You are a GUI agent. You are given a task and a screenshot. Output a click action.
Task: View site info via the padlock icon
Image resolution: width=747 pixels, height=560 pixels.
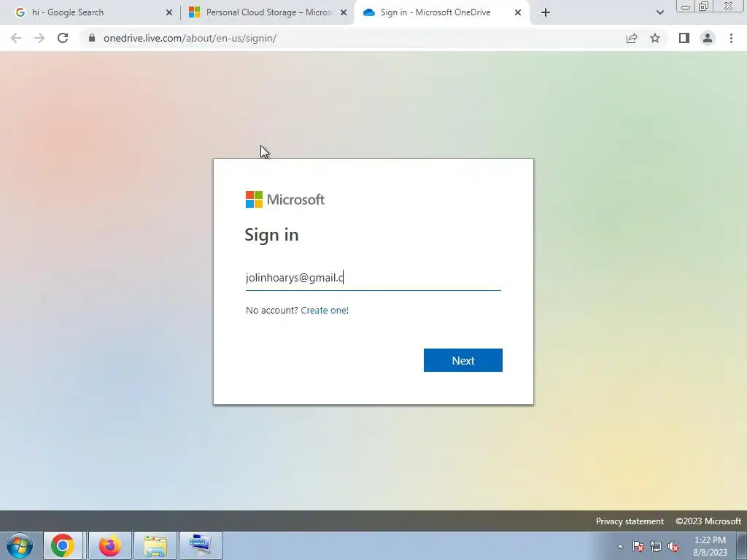pyautogui.click(x=92, y=38)
